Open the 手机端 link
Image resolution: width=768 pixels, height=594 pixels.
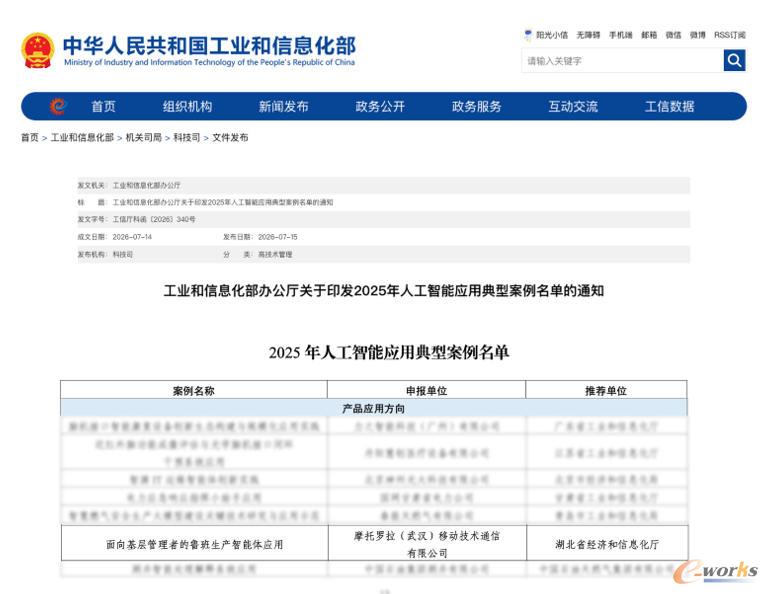pos(621,35)
